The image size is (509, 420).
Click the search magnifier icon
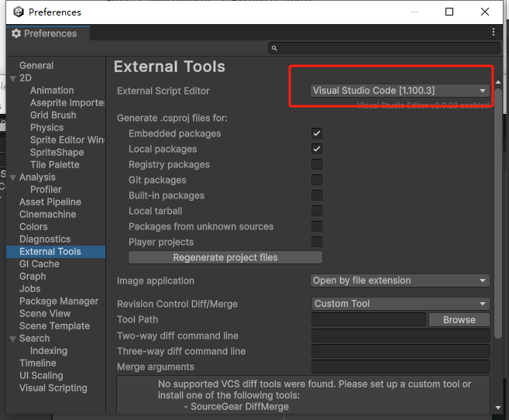[x=273, y=49]
